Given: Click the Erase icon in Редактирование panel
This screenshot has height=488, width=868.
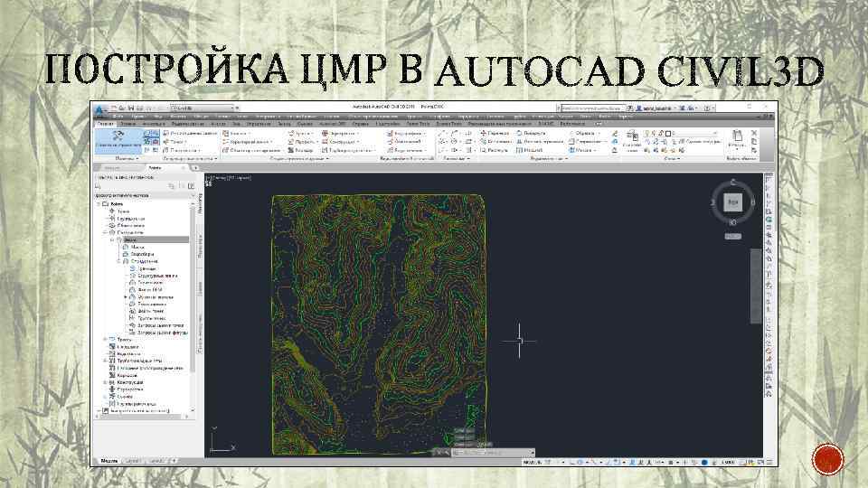Looking at the screenshot, I should click(x=615, y=134).
